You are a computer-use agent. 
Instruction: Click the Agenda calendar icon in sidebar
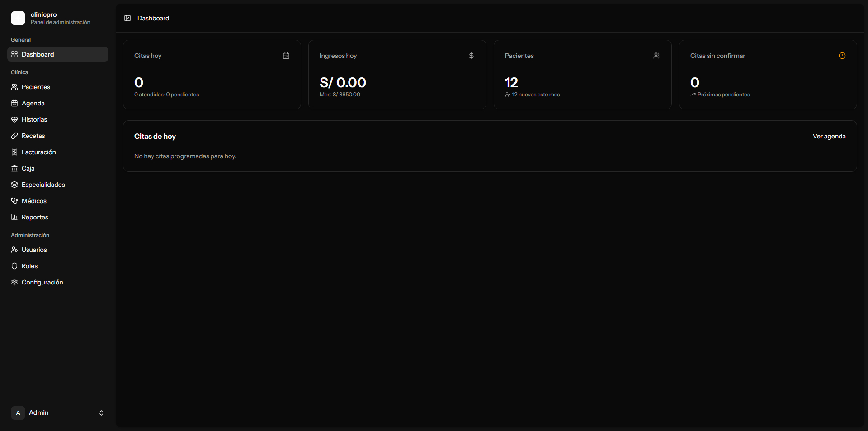tap(14, 103)
